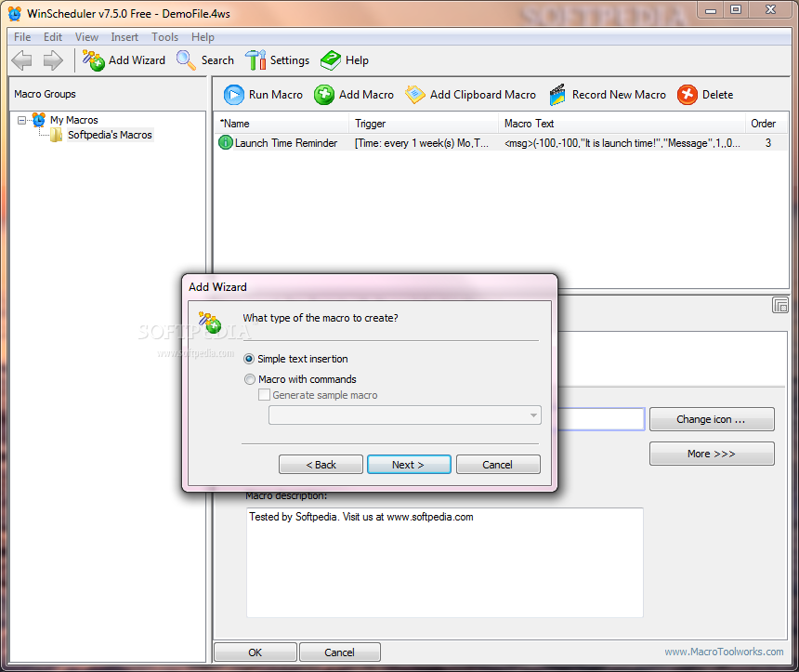Open the Insert menu
799x672 pixels.
click(x=124, y=37)
